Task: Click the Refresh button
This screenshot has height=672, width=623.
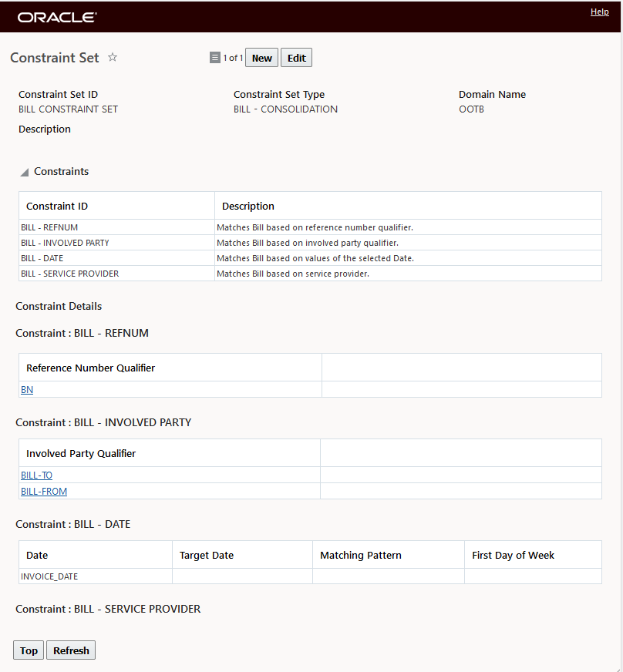Action: point(71,650)
